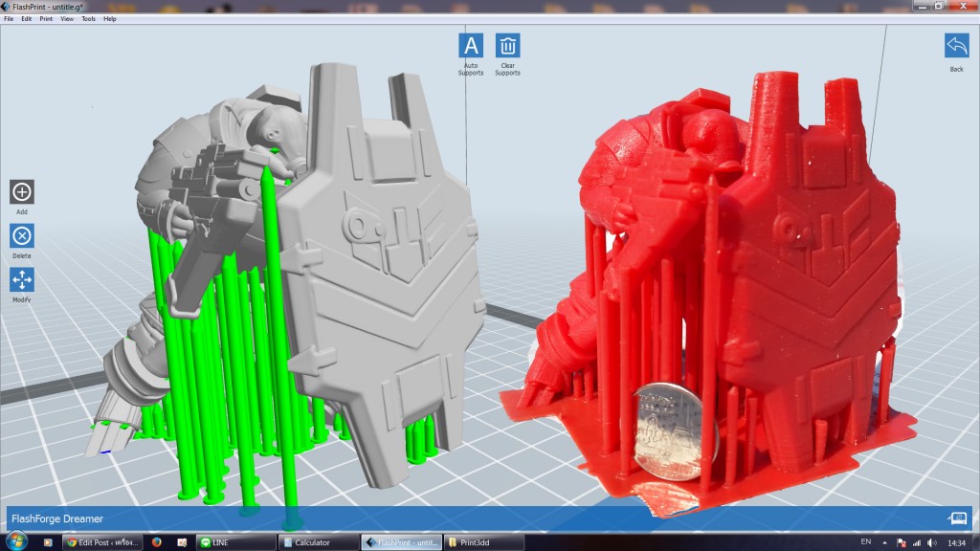This screenshot has height=551, width=980.
Task: Open the Action Center flag icon
Action: [x=901, y=542]
